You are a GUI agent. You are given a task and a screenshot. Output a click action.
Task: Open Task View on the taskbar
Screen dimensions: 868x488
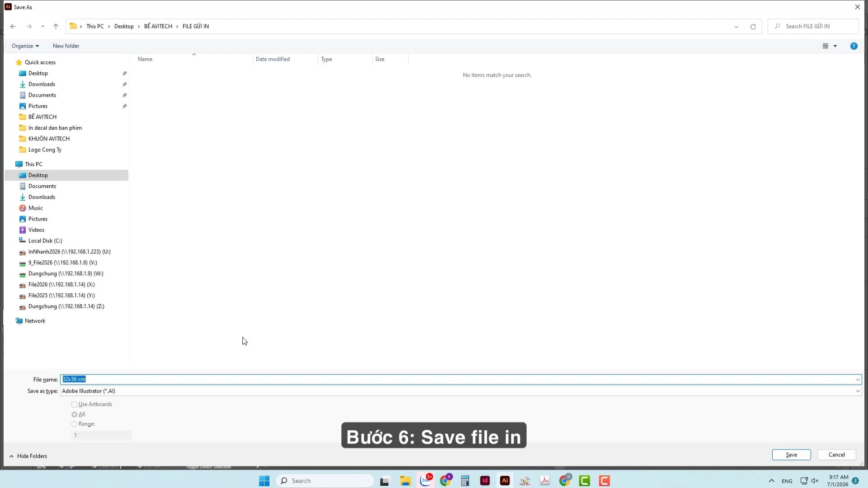point(385,481)
